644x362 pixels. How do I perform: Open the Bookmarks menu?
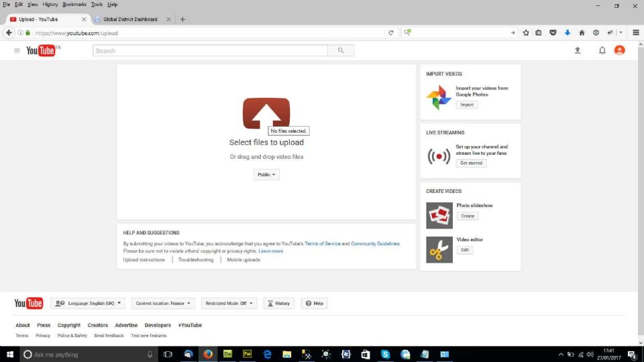[74, 5]
